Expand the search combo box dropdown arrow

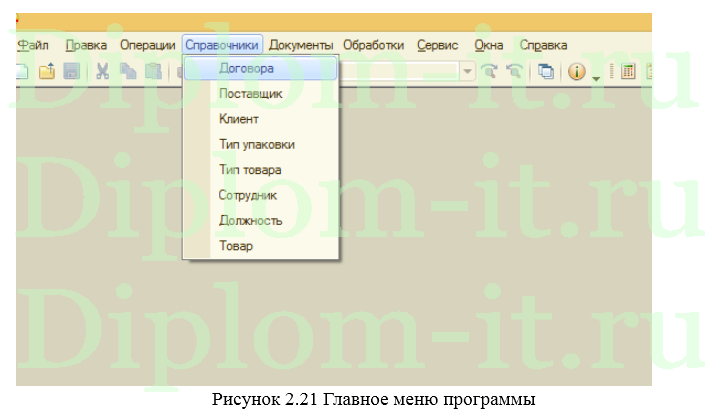[x=467, y=71]
